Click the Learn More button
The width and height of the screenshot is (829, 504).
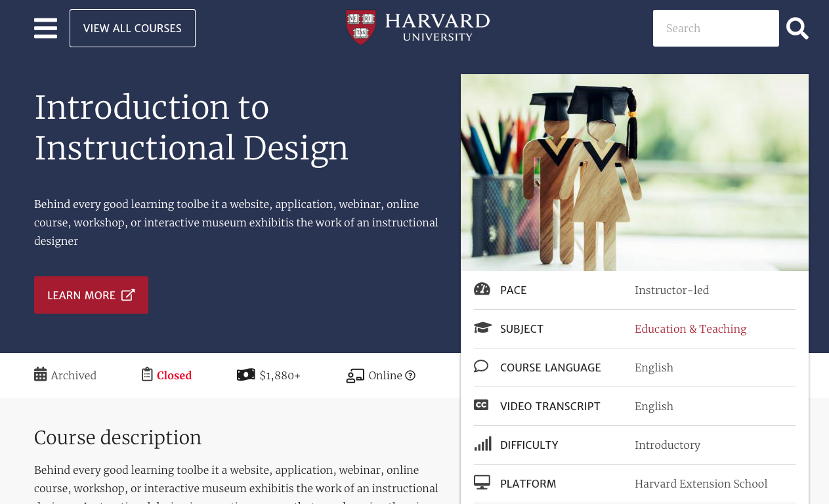click(x=91, y=295)
